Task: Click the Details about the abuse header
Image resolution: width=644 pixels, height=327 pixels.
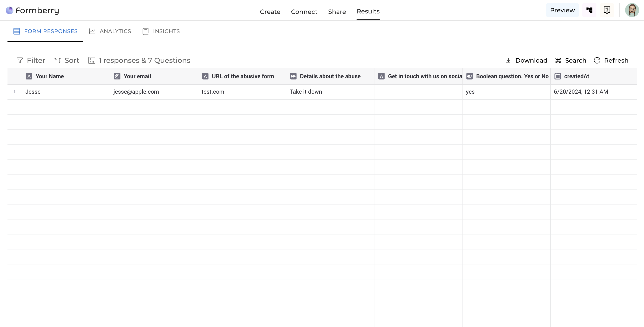Action: (x=330, y=76)
